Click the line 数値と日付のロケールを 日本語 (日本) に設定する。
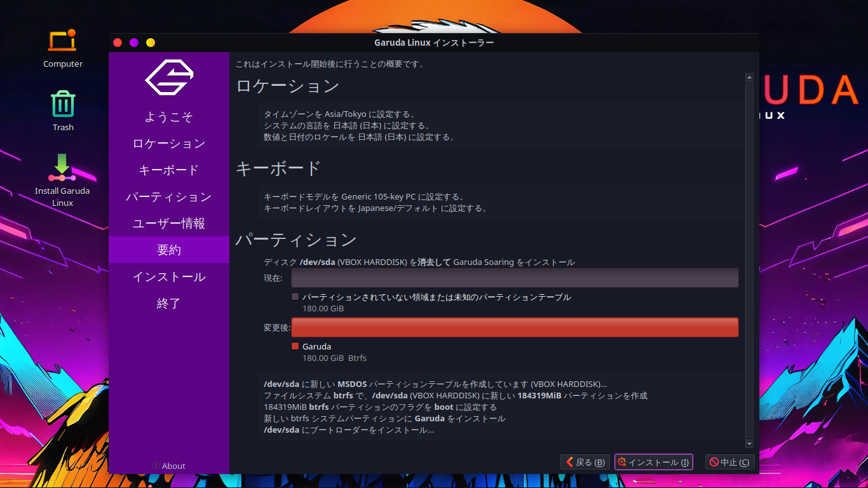868x488 pixels. pos(360,137)
